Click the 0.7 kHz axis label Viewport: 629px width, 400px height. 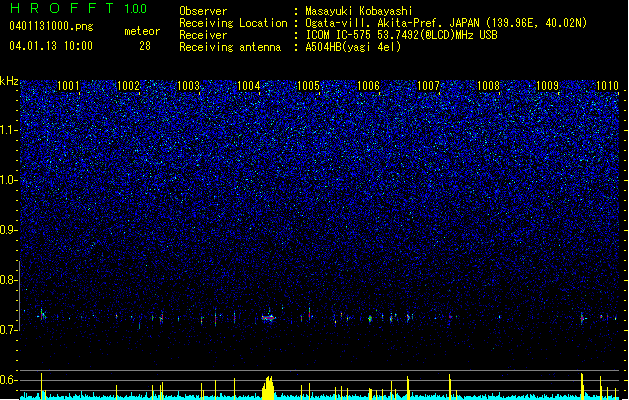[x=9, y=330]
